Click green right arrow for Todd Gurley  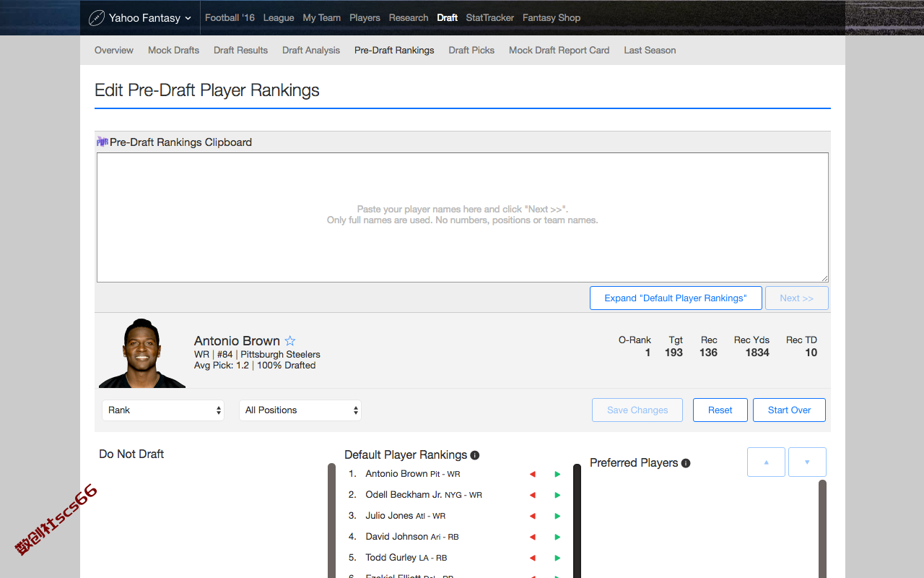557,558
